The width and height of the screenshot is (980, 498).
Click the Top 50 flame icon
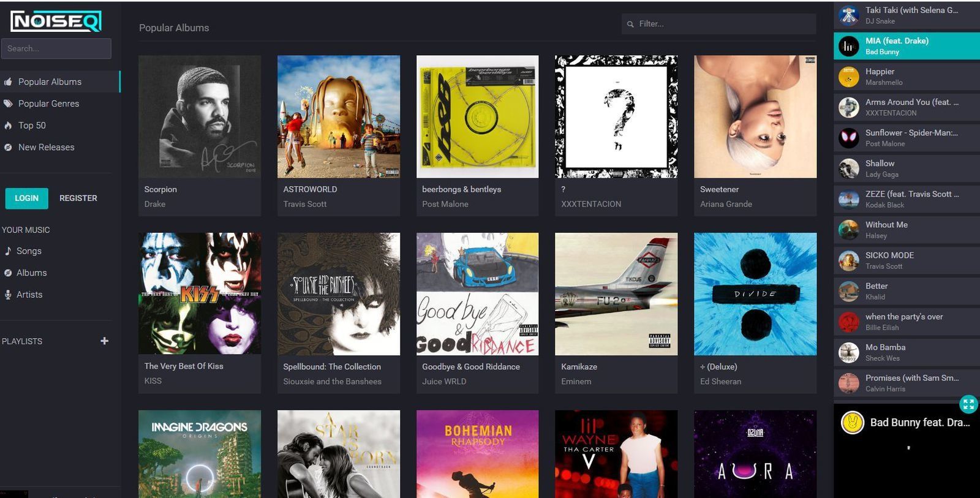(x=8, y=125)
